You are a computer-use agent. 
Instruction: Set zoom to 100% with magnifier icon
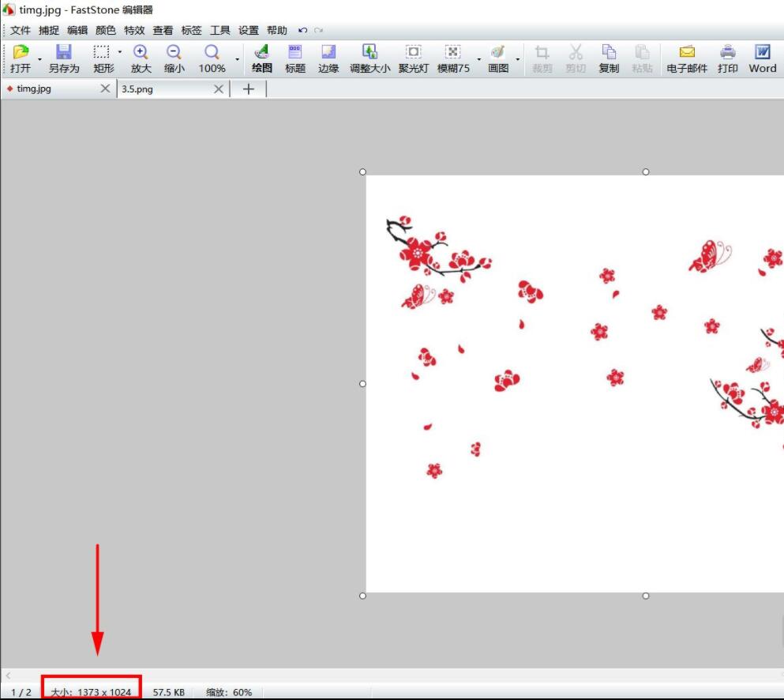pyautogui.click(x=212, y=52)
